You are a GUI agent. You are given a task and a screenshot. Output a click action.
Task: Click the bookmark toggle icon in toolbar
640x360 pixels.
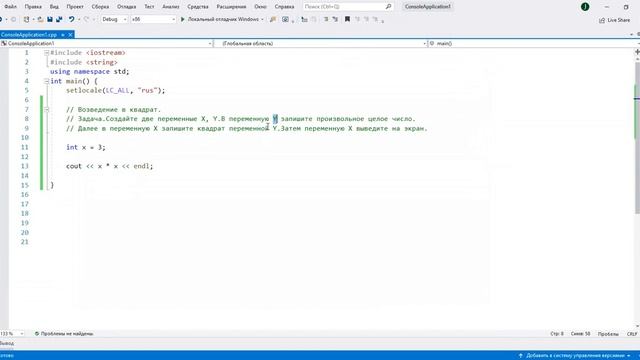pyautogui.click(x=347, y=19)
